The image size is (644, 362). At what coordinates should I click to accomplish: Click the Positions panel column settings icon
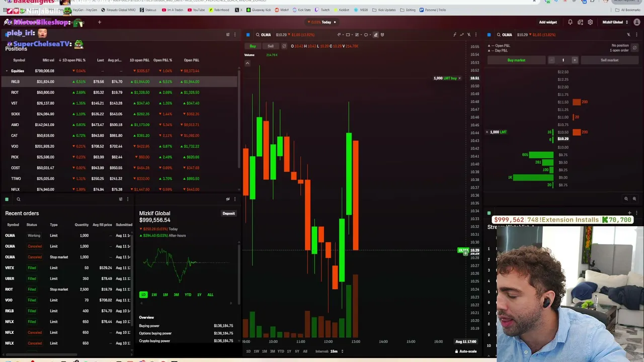tap(227, 35)
